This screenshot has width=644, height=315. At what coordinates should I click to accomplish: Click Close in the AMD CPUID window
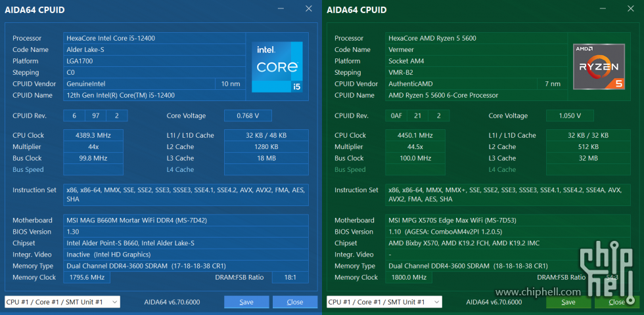pyautogui.click(x=617, y=302)
